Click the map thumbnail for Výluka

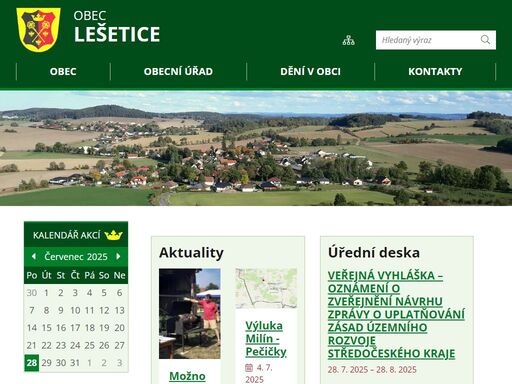coord(266,289)
